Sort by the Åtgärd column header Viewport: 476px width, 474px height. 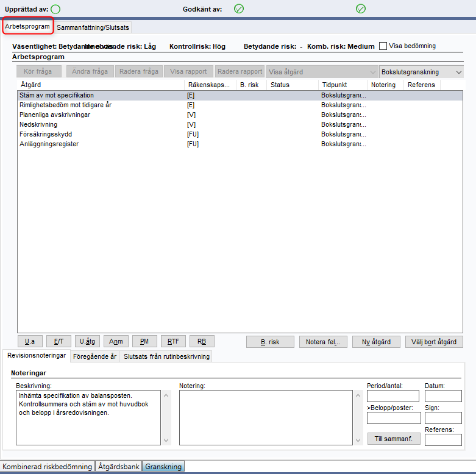click(101, 85)
